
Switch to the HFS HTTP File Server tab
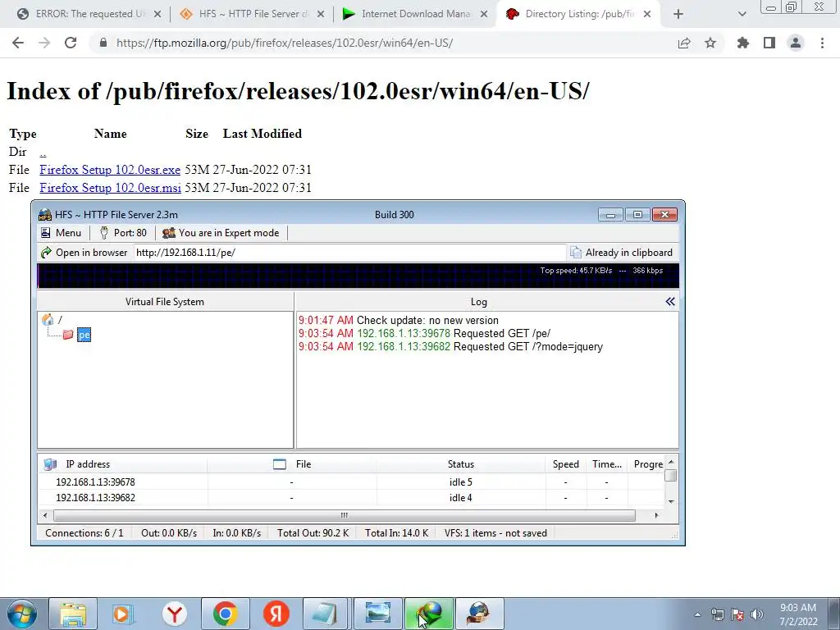tap(252, 14)
